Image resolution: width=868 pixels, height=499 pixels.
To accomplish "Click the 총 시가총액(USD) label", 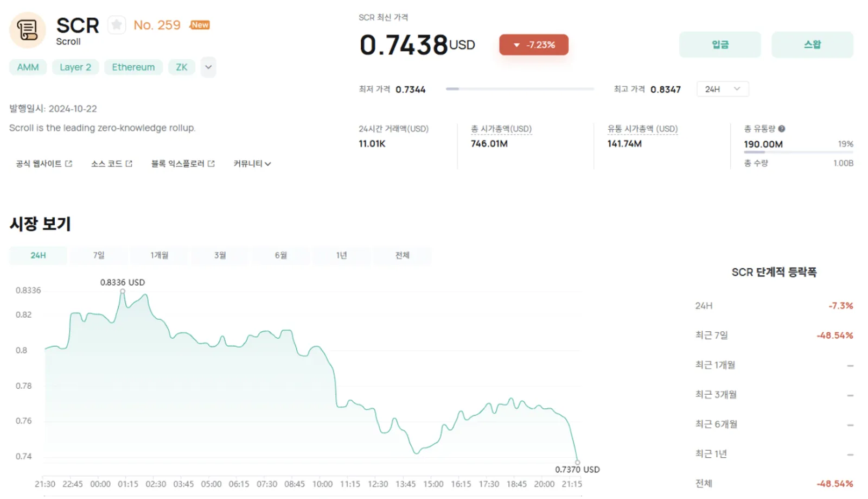I will coord(501,129).
